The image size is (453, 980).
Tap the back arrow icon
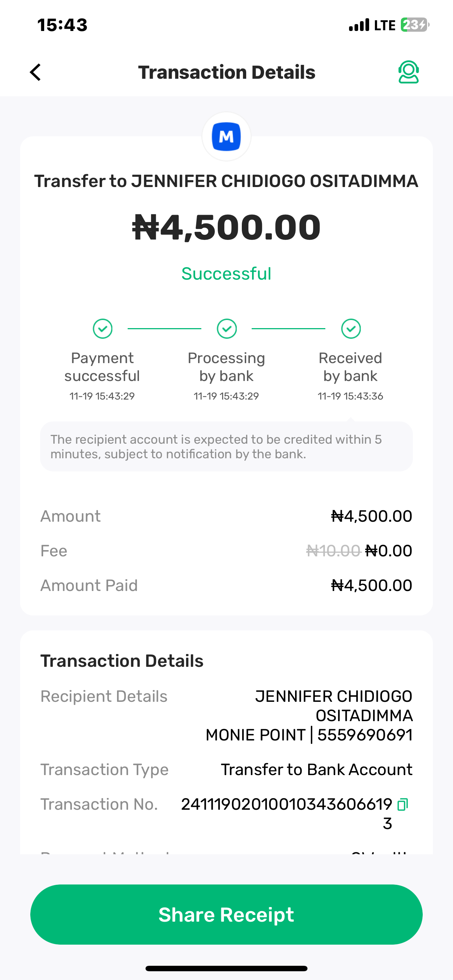(x=35, y=72)
